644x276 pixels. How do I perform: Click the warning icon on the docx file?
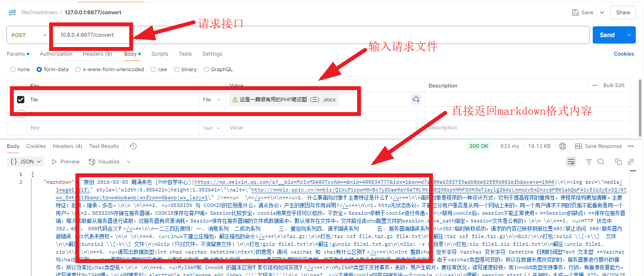235,100
